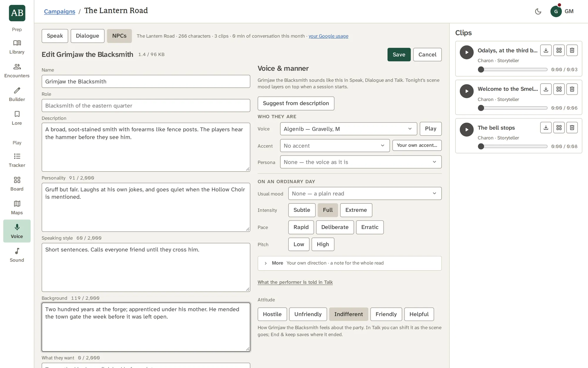Click the AB app logo
The height and width of the screenshot is (368, 588).
(17, 13)
